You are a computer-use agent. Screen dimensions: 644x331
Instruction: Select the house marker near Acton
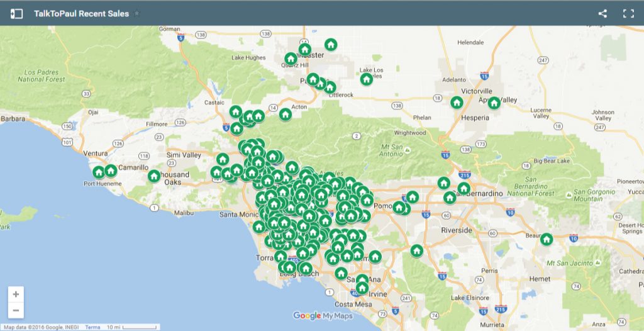[x=286, y=115]
